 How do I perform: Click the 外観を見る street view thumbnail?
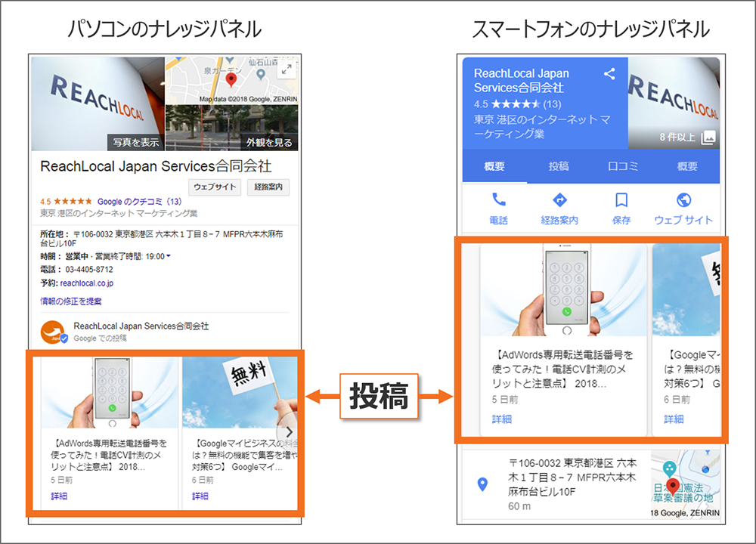232,128
